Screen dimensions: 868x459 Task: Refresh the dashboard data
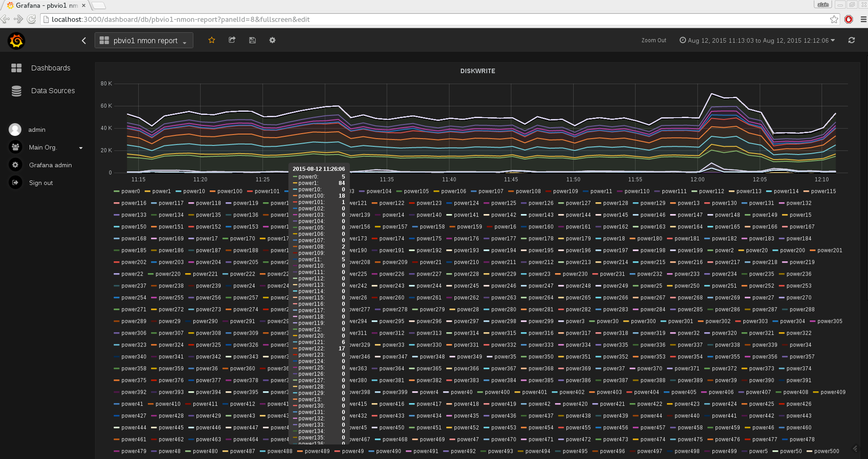click(x=852, y=40)
